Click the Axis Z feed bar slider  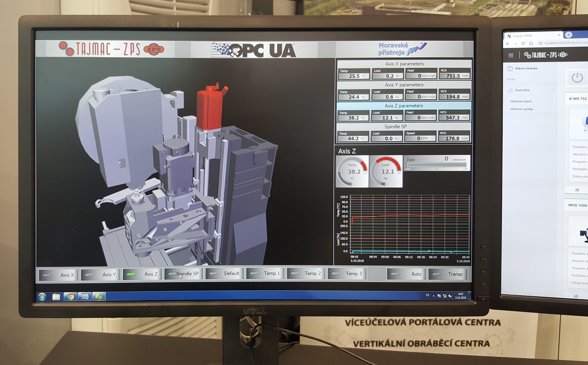tap(437, 165)
